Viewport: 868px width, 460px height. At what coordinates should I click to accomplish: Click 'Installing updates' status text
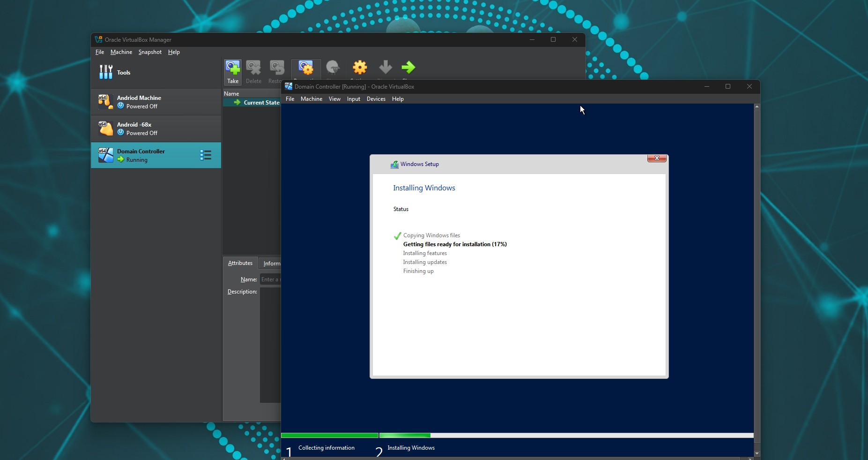425,262
